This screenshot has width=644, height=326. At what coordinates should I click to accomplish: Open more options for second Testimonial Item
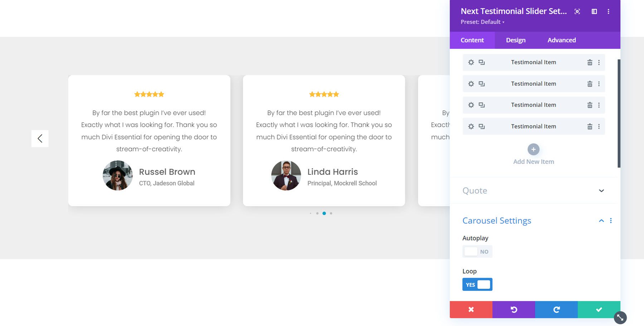pyautogui.click(x=599, y=84)
